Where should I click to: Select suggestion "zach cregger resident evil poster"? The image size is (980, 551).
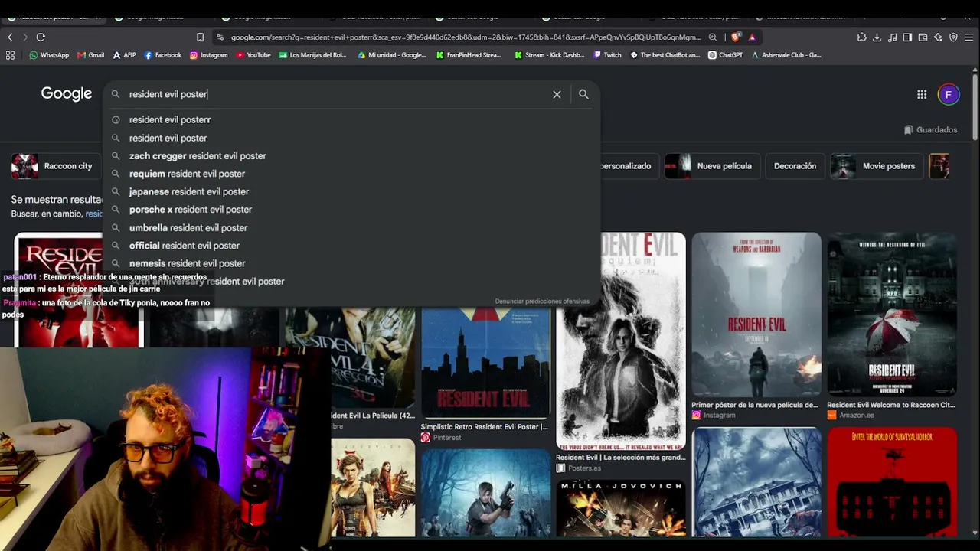coord(352,155)
